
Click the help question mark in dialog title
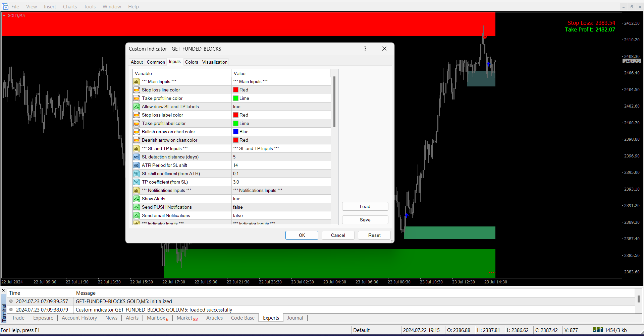click(365, 49)
